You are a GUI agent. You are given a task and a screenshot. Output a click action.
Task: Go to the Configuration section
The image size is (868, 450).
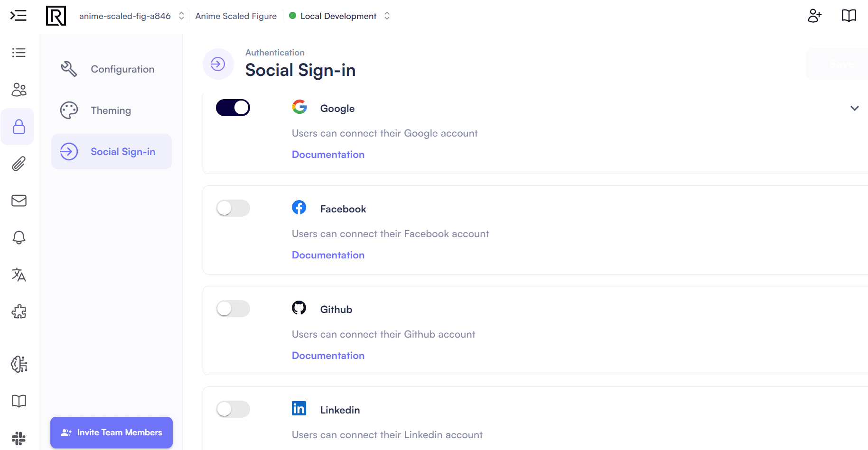(x=122, y=69)
